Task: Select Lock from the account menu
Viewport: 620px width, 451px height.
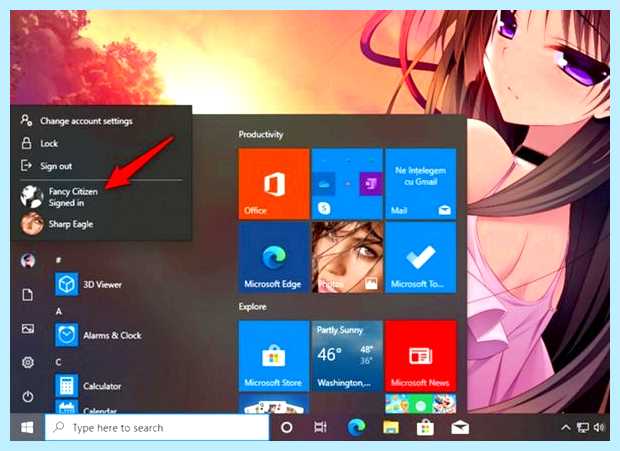Action: point(102,143)
